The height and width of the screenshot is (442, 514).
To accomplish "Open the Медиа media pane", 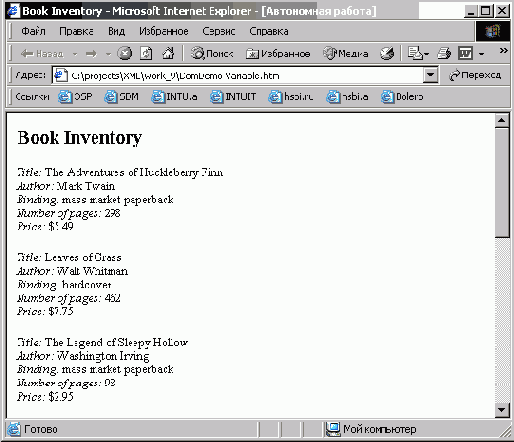I will pos(346,53).
